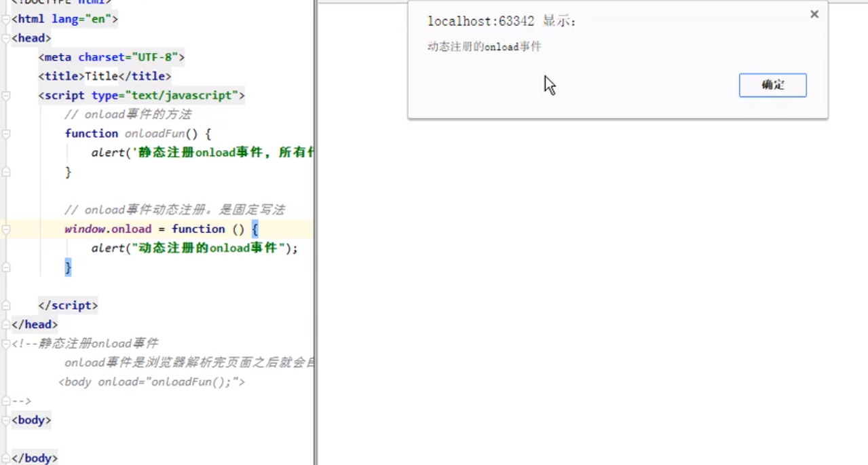Collapse the function onloadFun() fold marker

6,134
